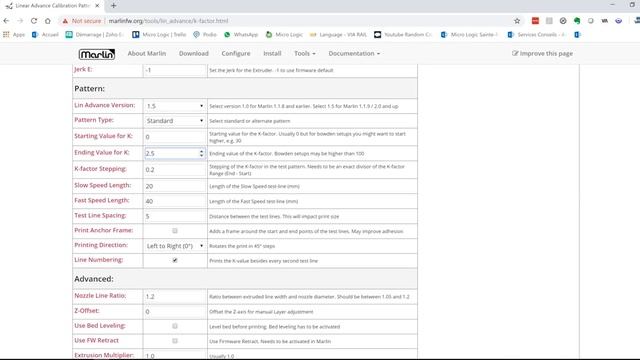This screenshot has height=360, width=640.
Task: Click the Lin Advance Version label
Action: (x=104, y=105)
